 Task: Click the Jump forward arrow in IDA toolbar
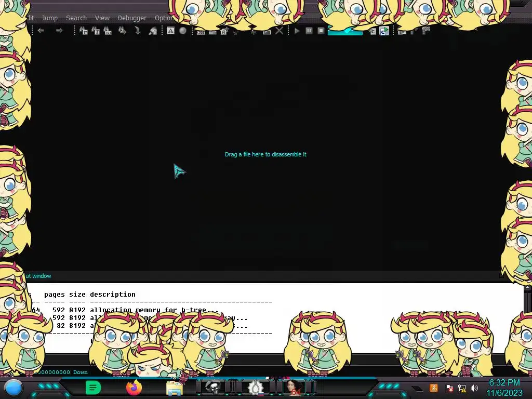tap(59, 31)
